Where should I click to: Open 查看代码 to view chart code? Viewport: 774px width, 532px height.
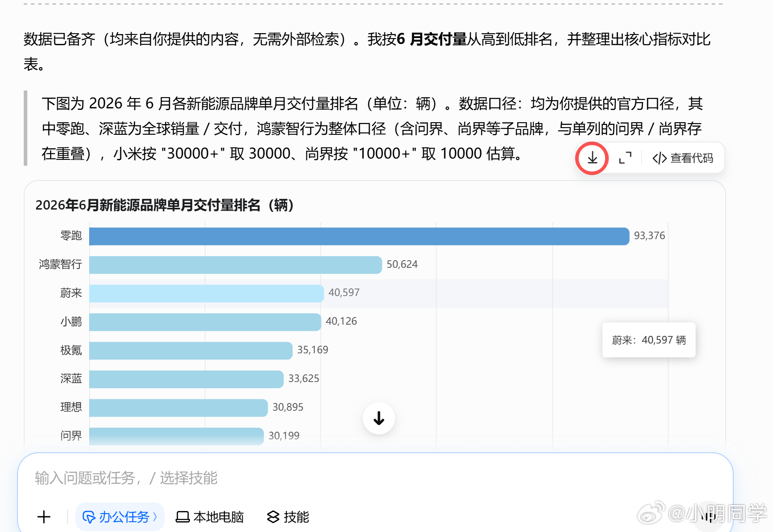click(x=683, y=158)
